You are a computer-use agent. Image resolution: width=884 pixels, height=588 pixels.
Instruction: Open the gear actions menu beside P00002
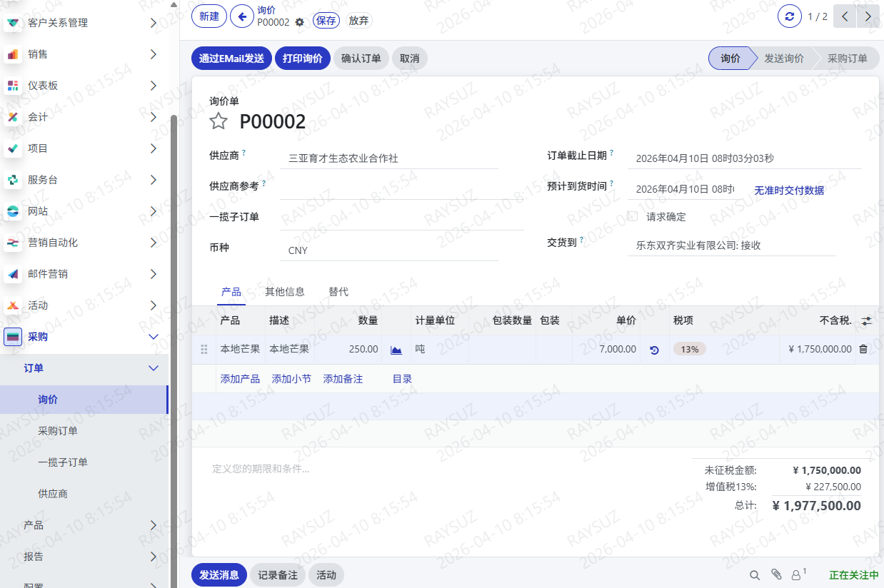[299, 22]
